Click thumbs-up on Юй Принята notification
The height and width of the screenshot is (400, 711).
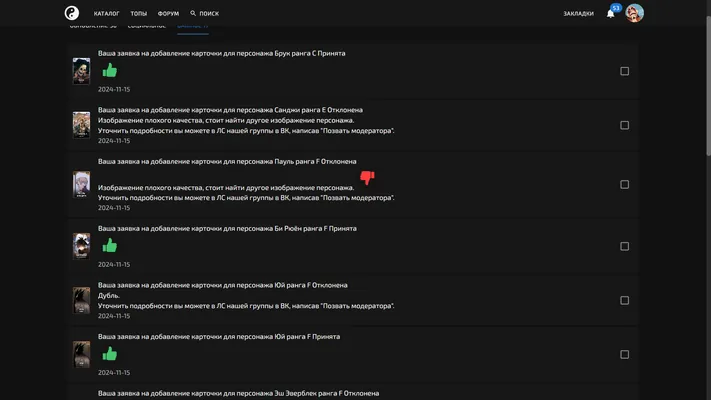(110, 354)
